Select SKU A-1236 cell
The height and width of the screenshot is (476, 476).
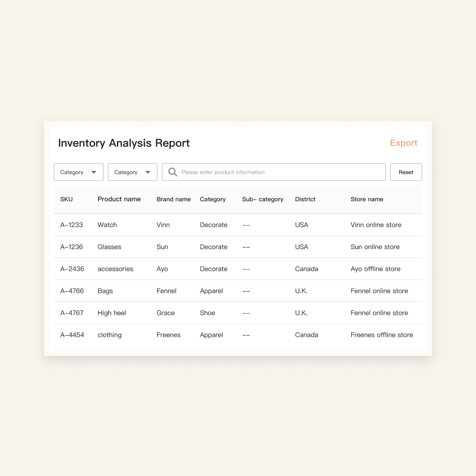71,247
